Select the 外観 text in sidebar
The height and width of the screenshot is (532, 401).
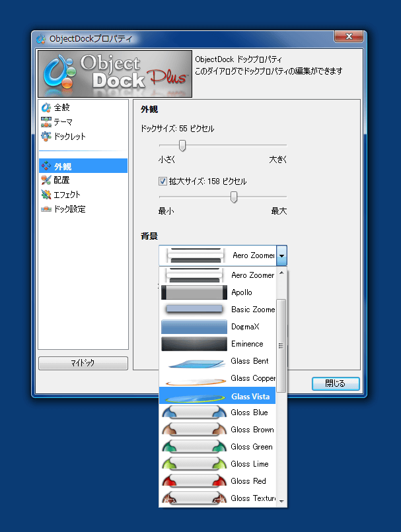click(63, 166)
